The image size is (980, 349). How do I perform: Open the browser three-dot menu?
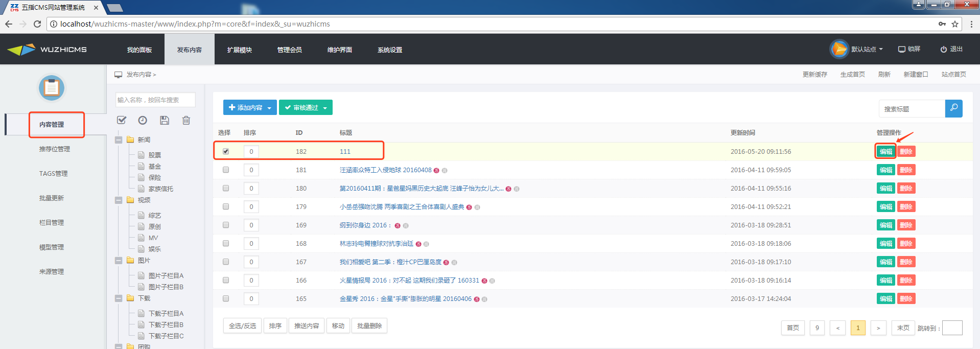(971, 24)
